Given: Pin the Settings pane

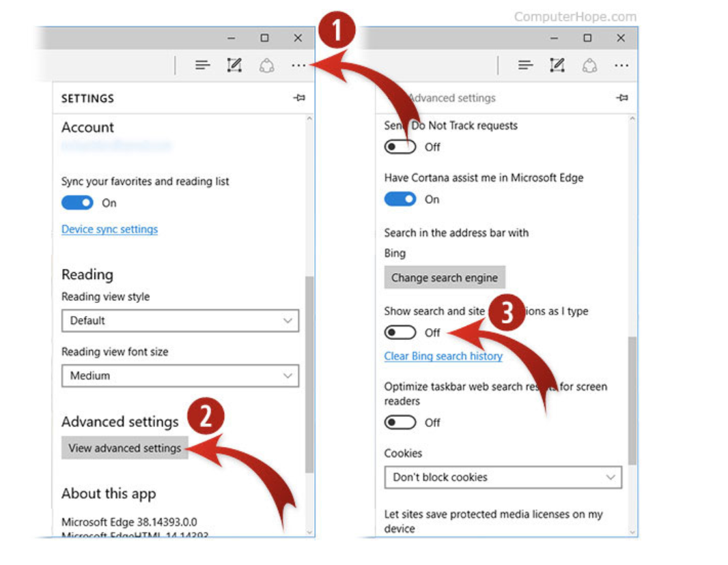Looking at the screenshot, I should pyautogui.click(x=298, y=98).
